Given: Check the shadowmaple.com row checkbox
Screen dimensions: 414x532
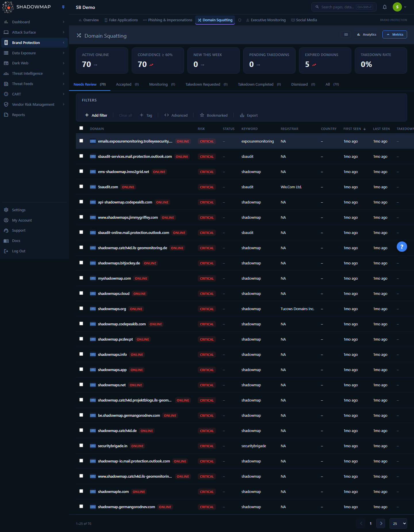Looking at the screenshot, I should point(81,491).
